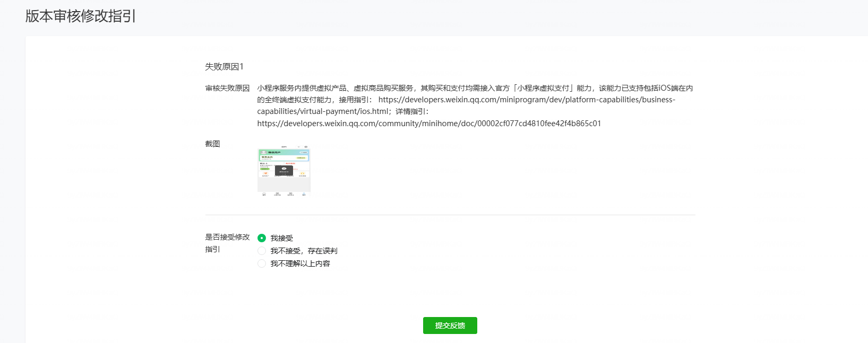This screenshot has width=868, height=343.
Task: Submit feedback with the green 提交反馈 button
Action: (x=450, y=326)
